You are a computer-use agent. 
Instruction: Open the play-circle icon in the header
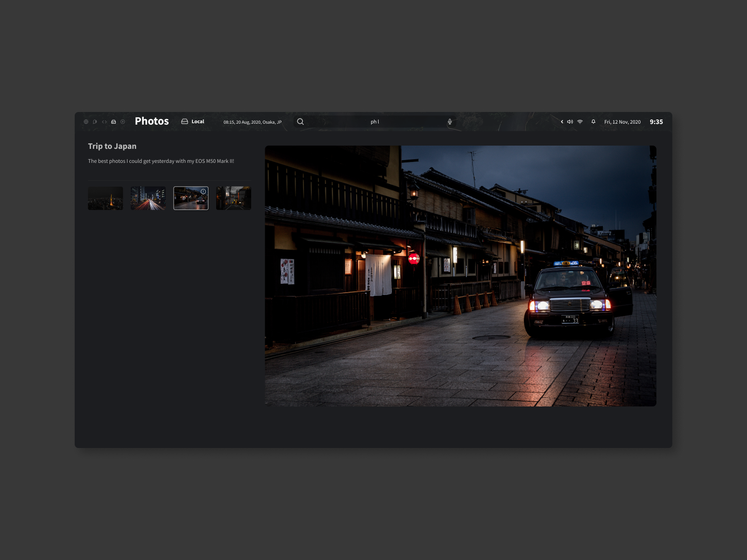(x=122, y=121)
